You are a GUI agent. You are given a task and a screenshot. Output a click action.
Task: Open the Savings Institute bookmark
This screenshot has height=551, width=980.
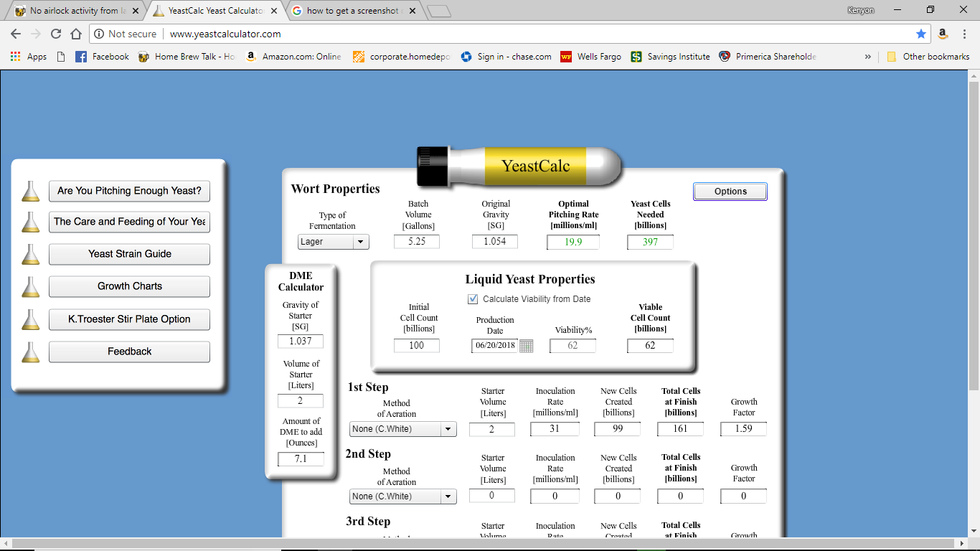(x=671, y=57)
